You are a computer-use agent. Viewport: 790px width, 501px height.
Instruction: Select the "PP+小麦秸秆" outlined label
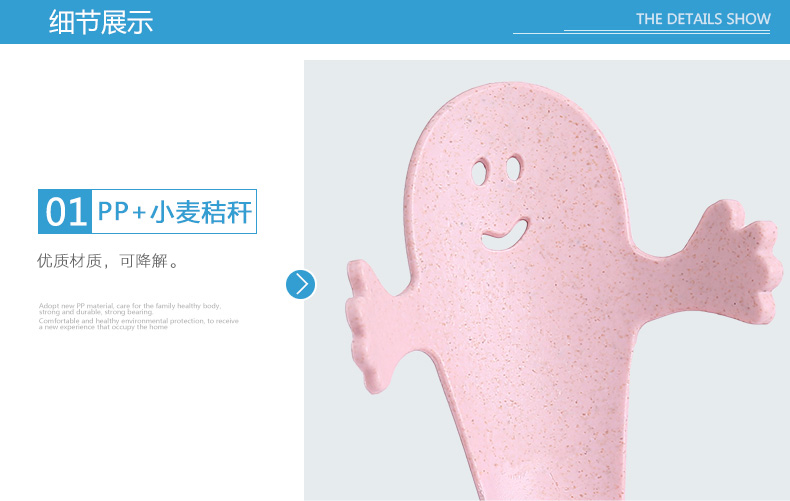(175, 211)
